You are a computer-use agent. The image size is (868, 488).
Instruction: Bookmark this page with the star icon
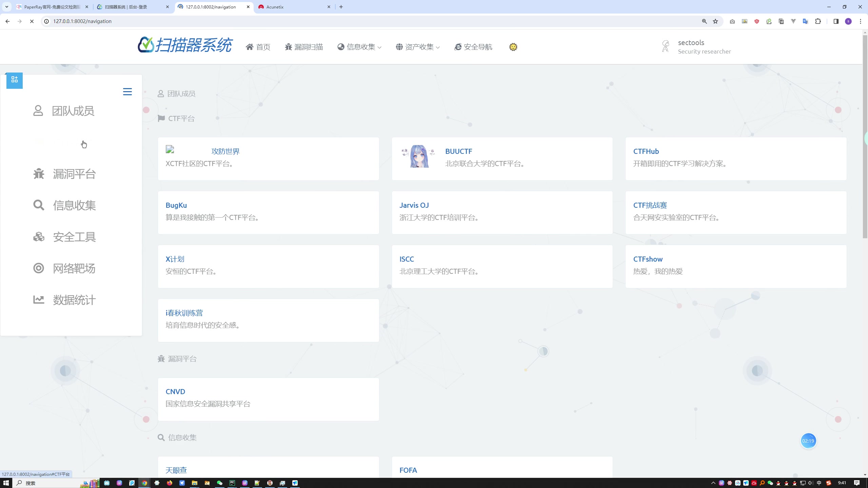tap(715, 21)
